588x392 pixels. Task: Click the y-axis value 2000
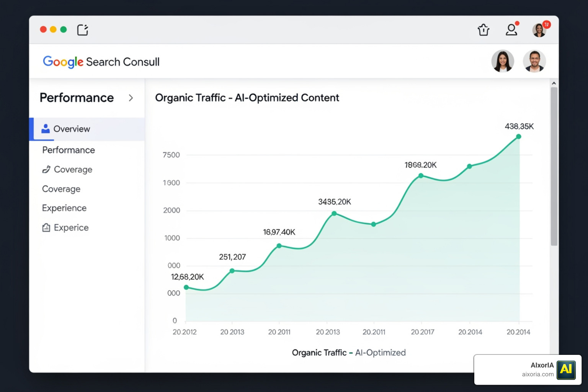tap(171, 211)
